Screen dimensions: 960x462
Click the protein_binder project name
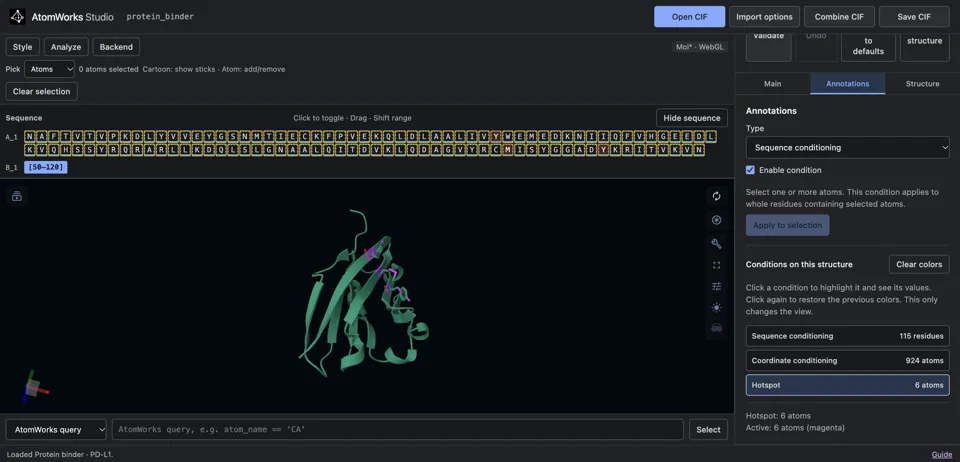coord(160,17)
